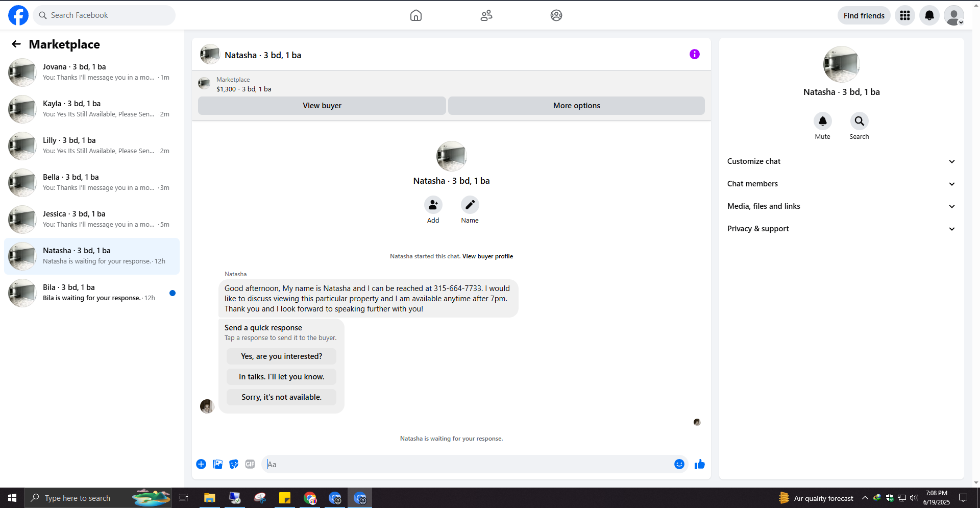Image resolution: width=980 pixels, height=508 pixels.
Task: Open the Lilly conversation
Action: 92,146
